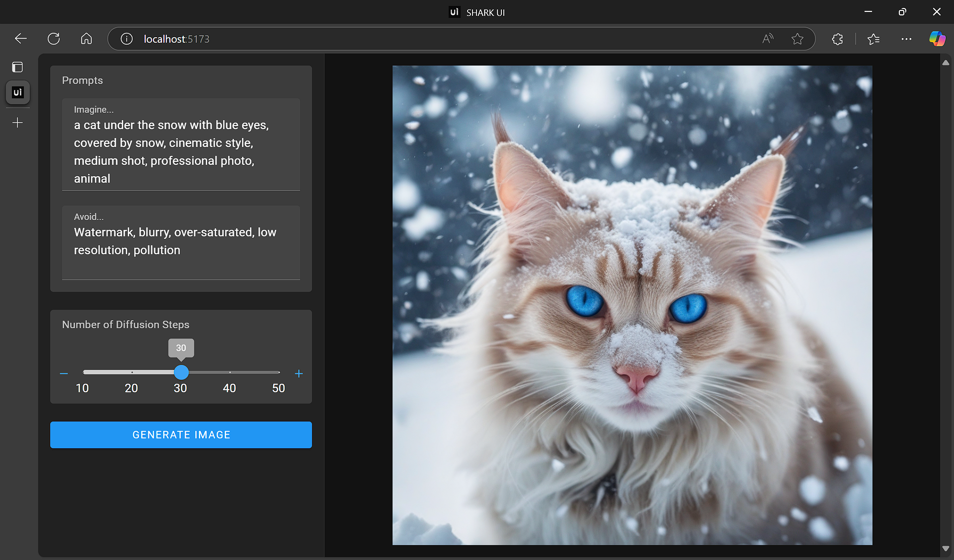
Task: Open browser Settings and more menu
Action: tap(906, 38)
